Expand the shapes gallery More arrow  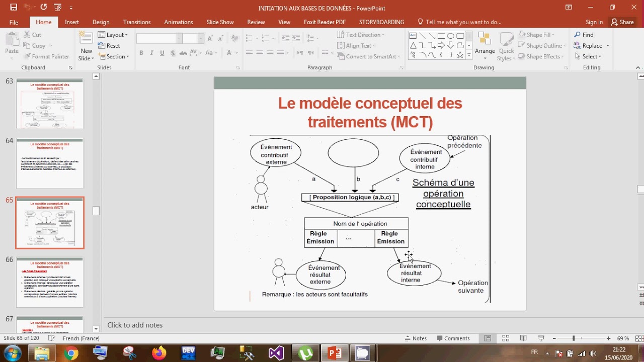(469, 54)
